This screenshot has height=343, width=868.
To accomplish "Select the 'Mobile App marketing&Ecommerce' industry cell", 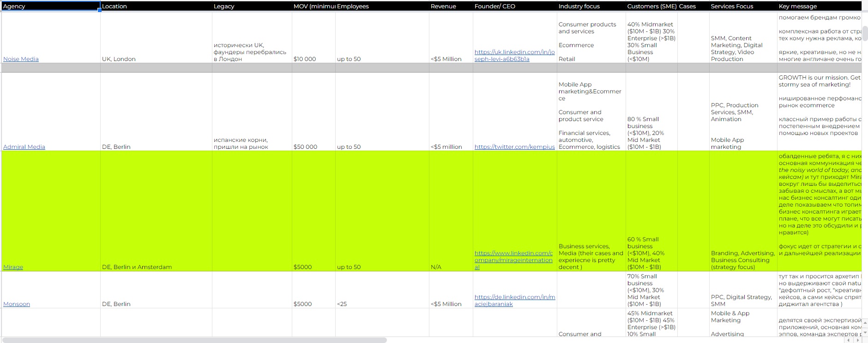I will [591, 112].
